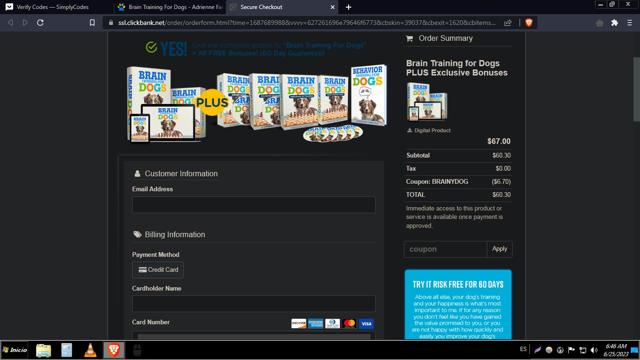Image resolution: width=640 pixels, height=360 pixels.
Task: Click the Digital Product download icon
Action: (409, 131)
